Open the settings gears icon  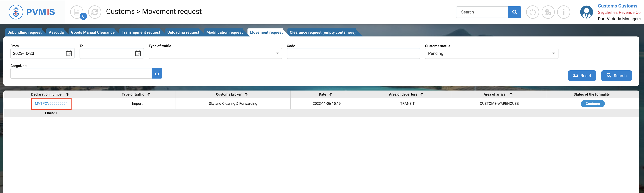pos(548,12)
